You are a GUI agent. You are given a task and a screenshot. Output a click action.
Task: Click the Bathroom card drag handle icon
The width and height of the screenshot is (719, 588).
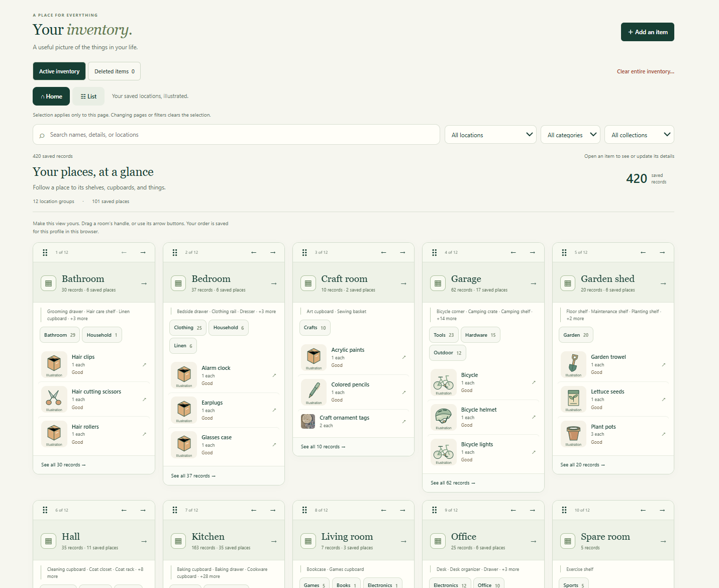45,252
